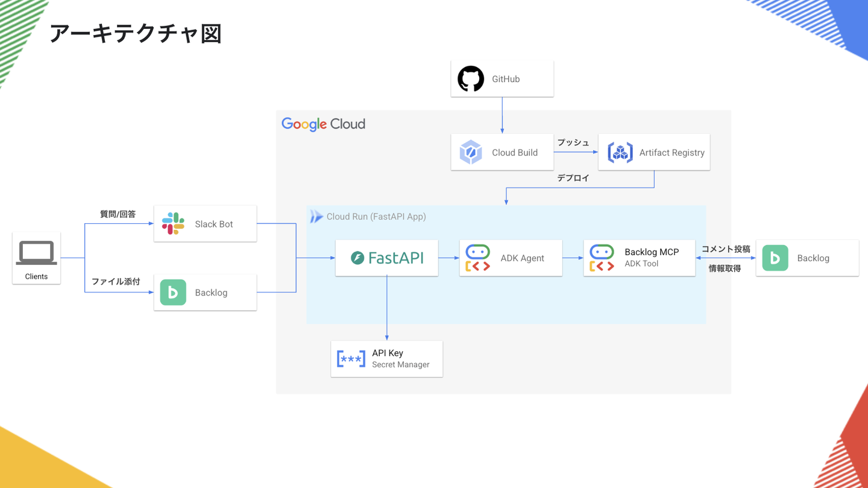Select the Cloud Build label
868x488 pixels.
pyautogui.click(x=515, y=153)
